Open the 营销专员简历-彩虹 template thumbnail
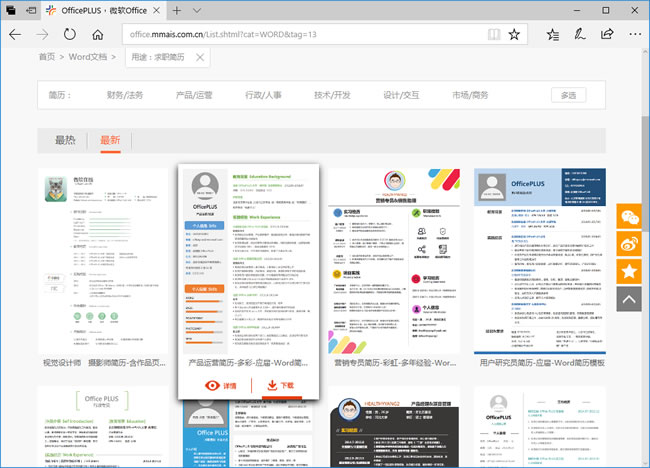Screen dimensions: 650x468 [394, 260]
